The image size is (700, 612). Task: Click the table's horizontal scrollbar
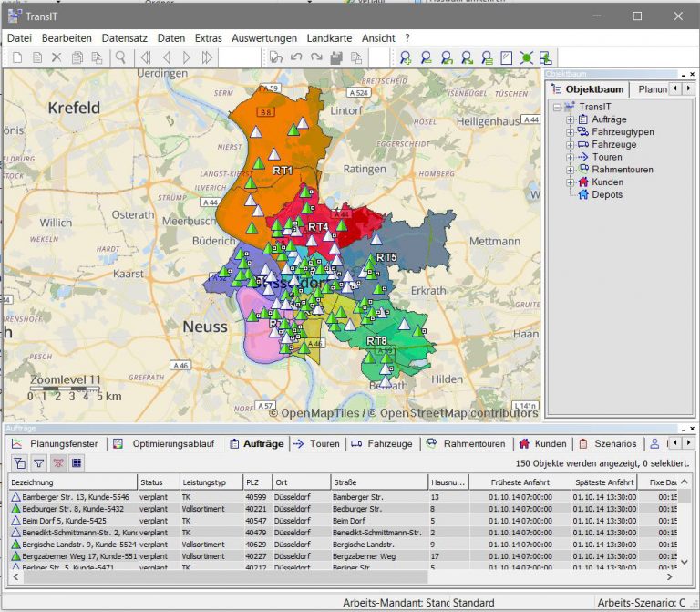[219, 576]
